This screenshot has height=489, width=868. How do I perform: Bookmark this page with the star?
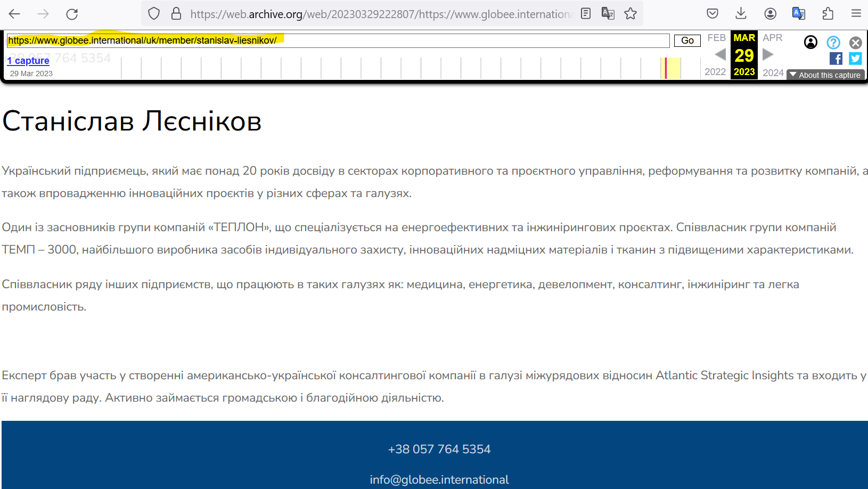[x=630, y=14]
